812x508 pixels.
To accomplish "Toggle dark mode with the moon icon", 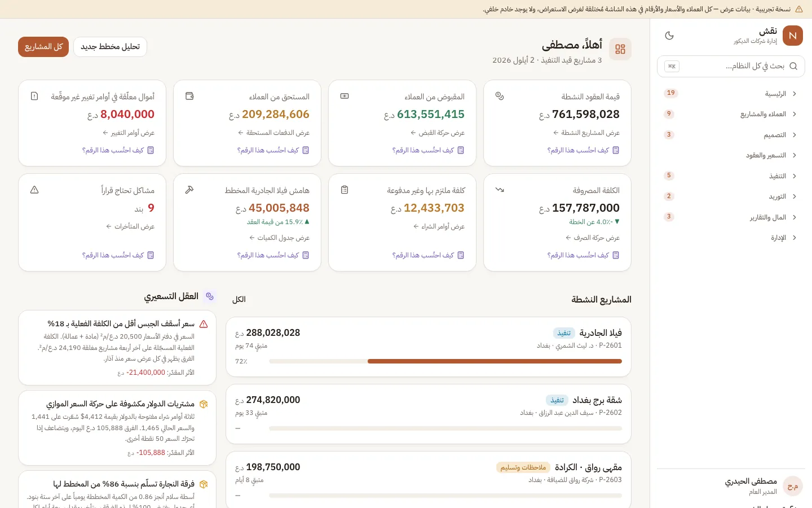I will coord(669,36).
